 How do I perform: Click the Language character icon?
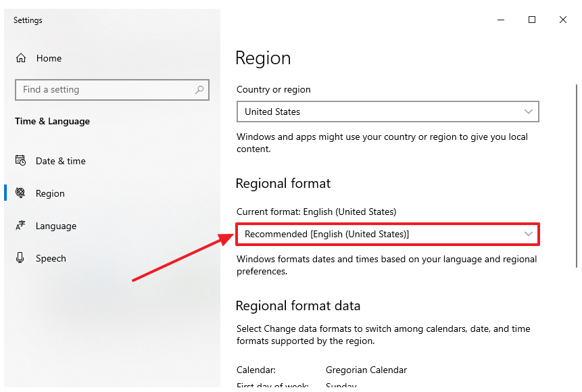20,226
